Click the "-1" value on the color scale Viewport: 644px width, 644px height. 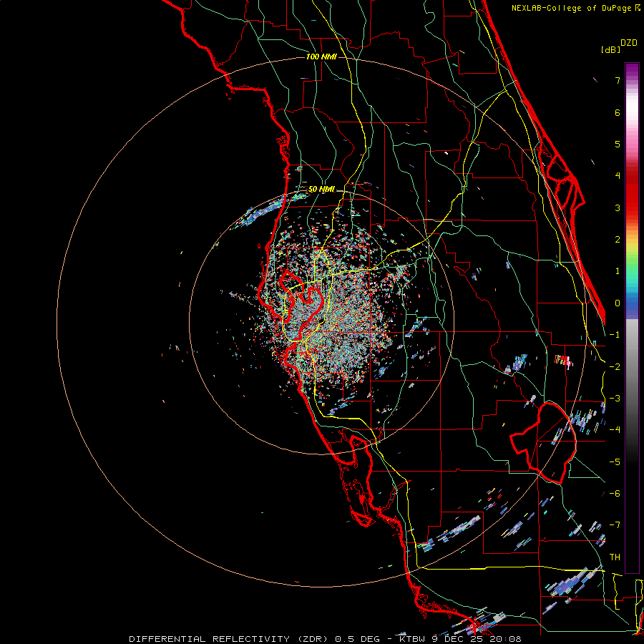click(x=615, y=335)
